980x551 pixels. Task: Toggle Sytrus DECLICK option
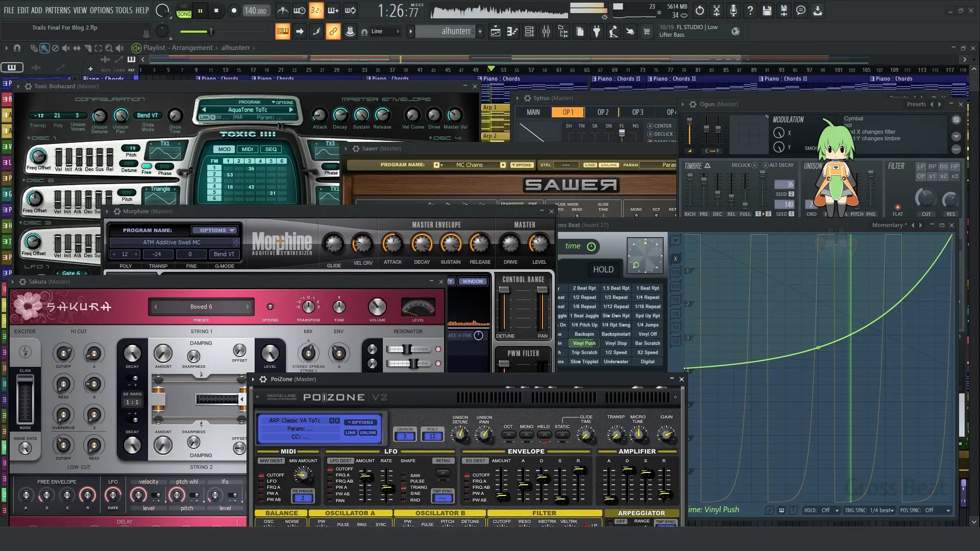coord(650,134)
